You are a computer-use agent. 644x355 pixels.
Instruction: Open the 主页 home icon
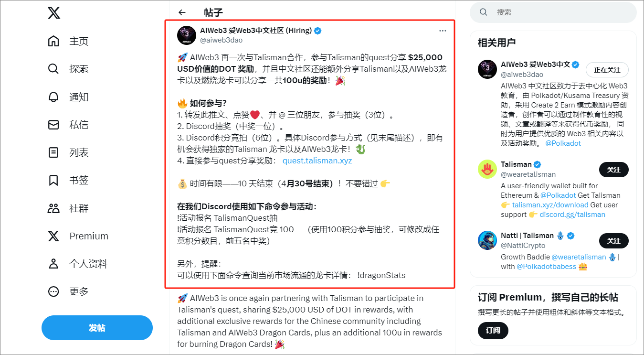[x=53, y=41]
